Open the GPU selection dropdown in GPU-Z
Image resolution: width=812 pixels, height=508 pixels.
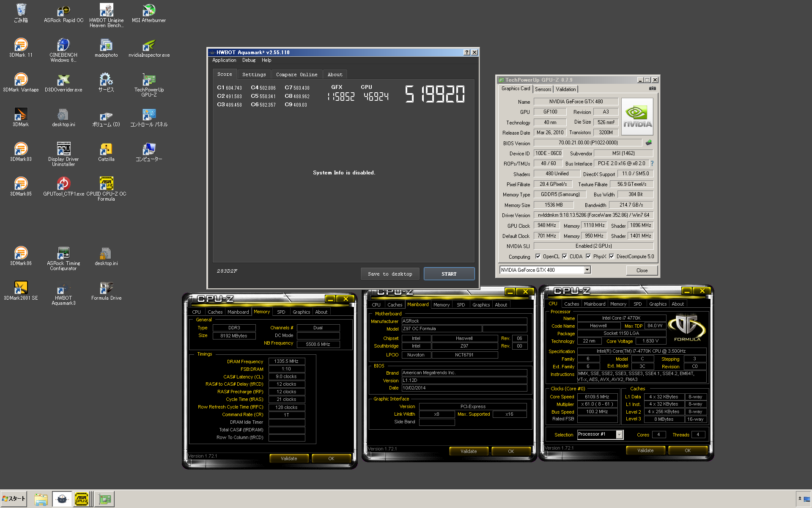click(x=587, y=270)
